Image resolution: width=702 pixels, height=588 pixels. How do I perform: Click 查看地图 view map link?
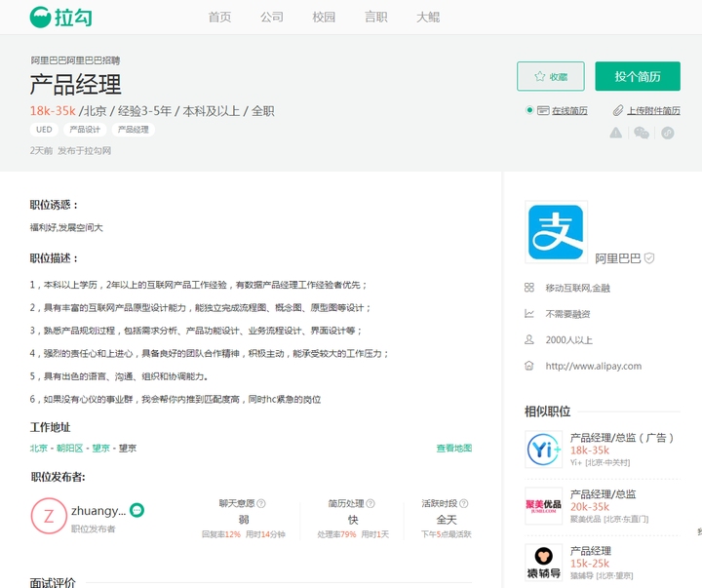(x=454, y=448)
